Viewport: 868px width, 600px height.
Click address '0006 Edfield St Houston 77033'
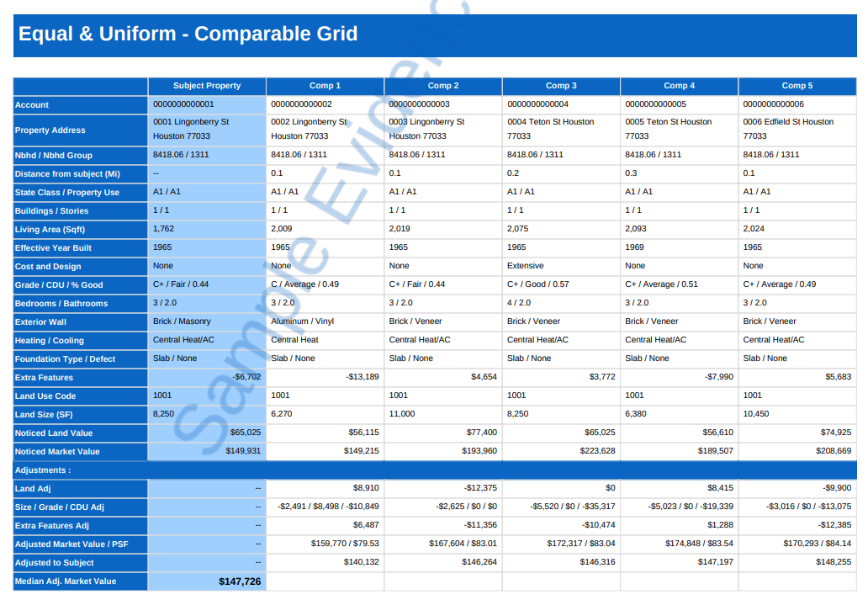pyautogui.click(x=788, y=129)
